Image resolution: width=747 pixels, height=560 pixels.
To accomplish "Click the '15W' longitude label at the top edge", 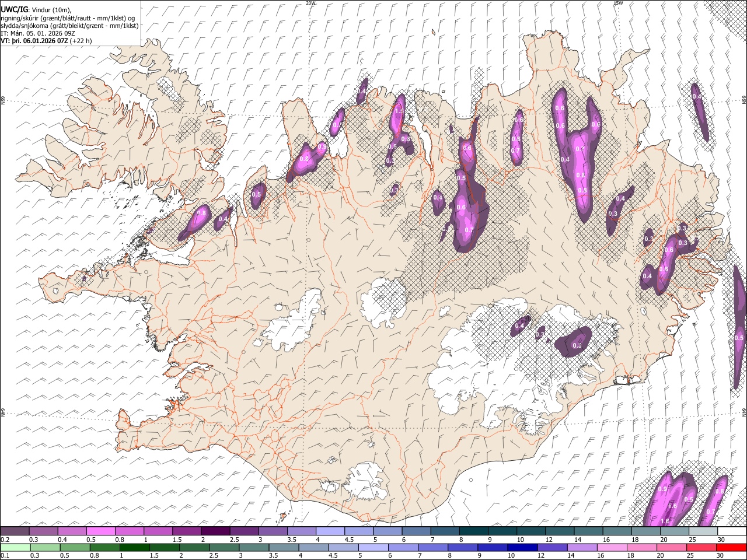I will coord(618,3).
